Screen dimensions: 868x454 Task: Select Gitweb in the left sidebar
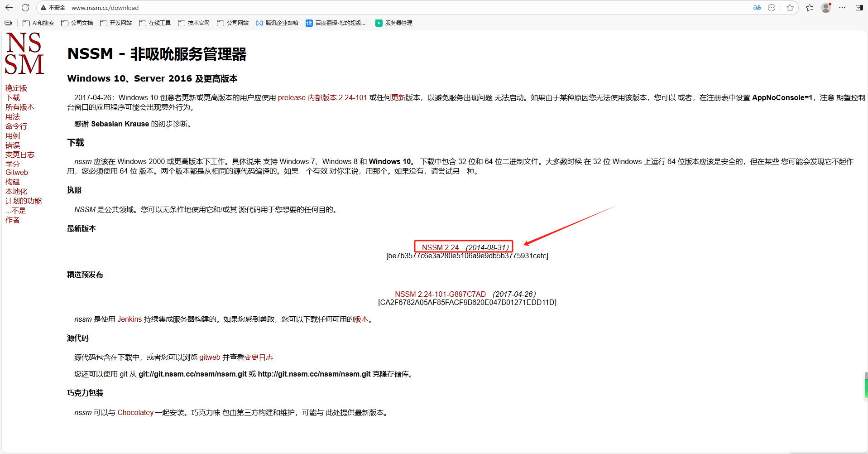pos(16,172)
